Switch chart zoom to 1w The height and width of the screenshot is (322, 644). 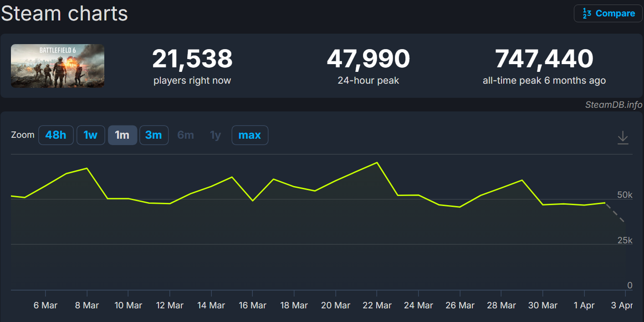pyautogui.click(x=91, y=135)
